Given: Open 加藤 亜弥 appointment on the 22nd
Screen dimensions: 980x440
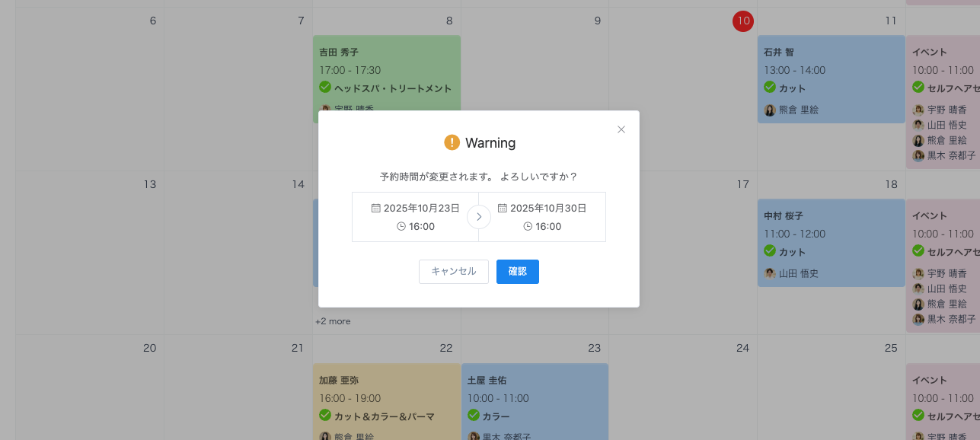Looking at the screenshot, I should (386, 398).
